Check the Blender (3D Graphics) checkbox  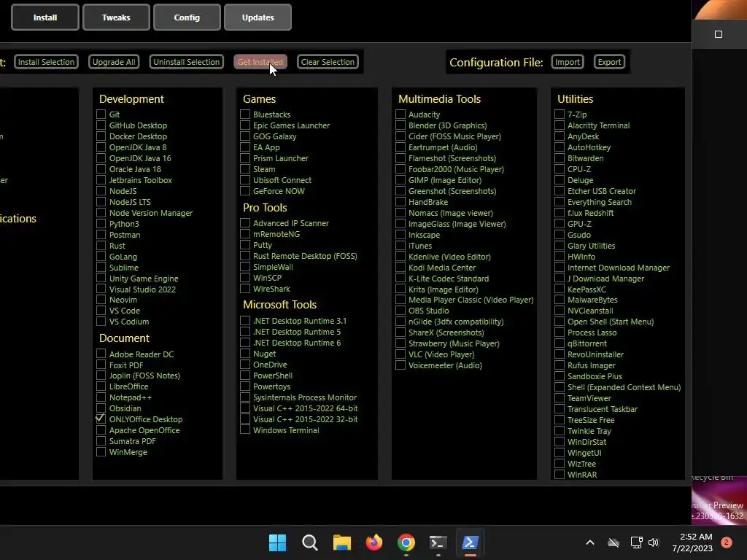tap(400, 125)
